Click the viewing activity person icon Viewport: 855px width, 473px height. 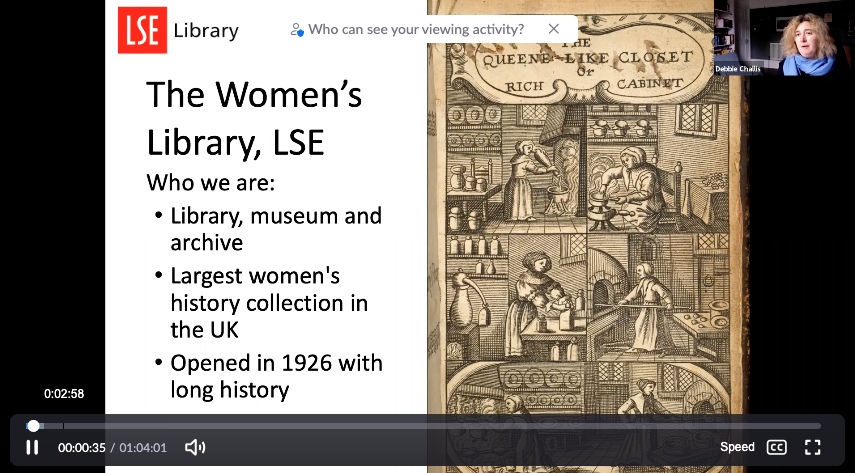coord(296,29)
